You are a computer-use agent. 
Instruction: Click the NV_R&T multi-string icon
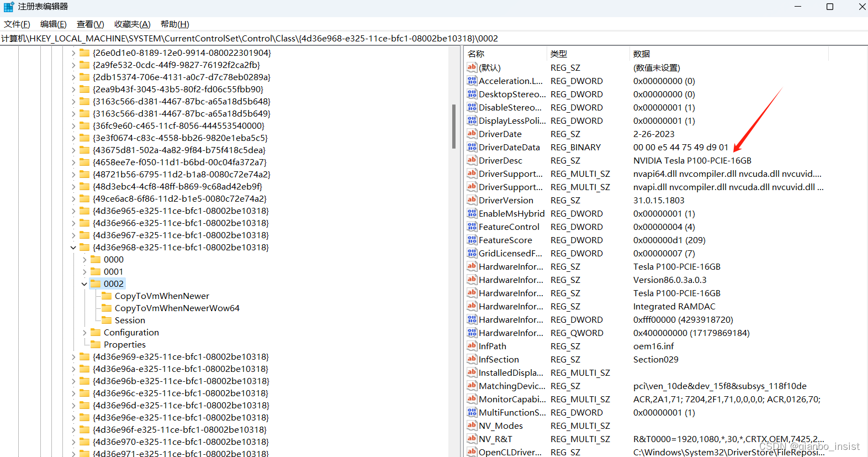click(x=472, y=439)
